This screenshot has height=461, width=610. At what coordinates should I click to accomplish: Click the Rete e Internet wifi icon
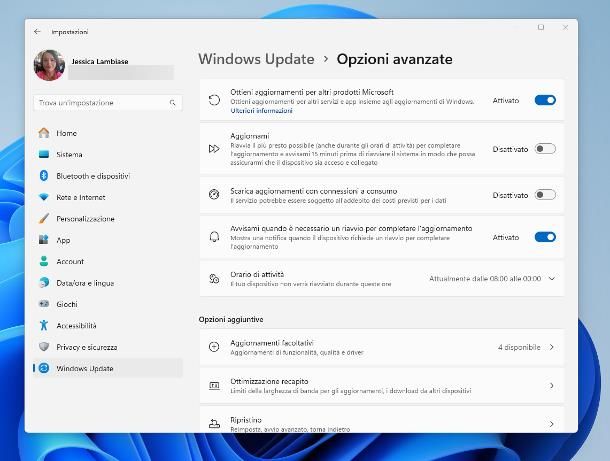point(44,197)
